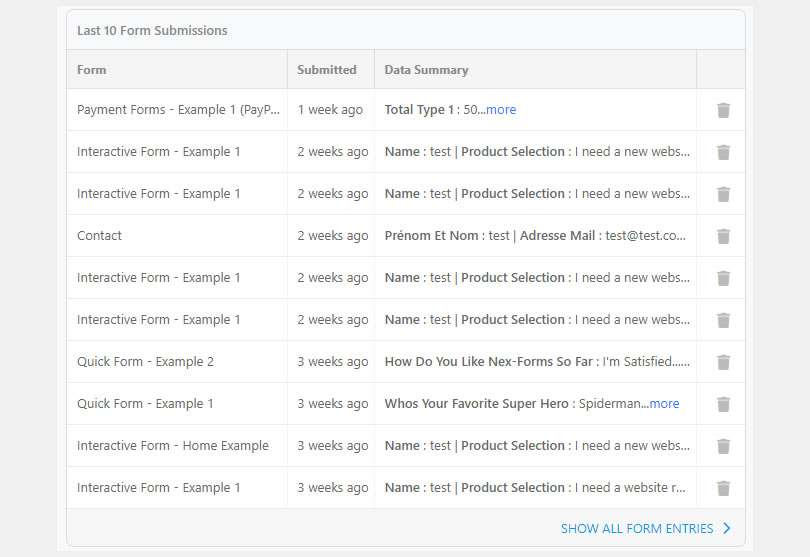Select 'Payment Forms - Example 1 (PayP...' form name
This screenshot has width=810, height=557.
tap(178, 110)
